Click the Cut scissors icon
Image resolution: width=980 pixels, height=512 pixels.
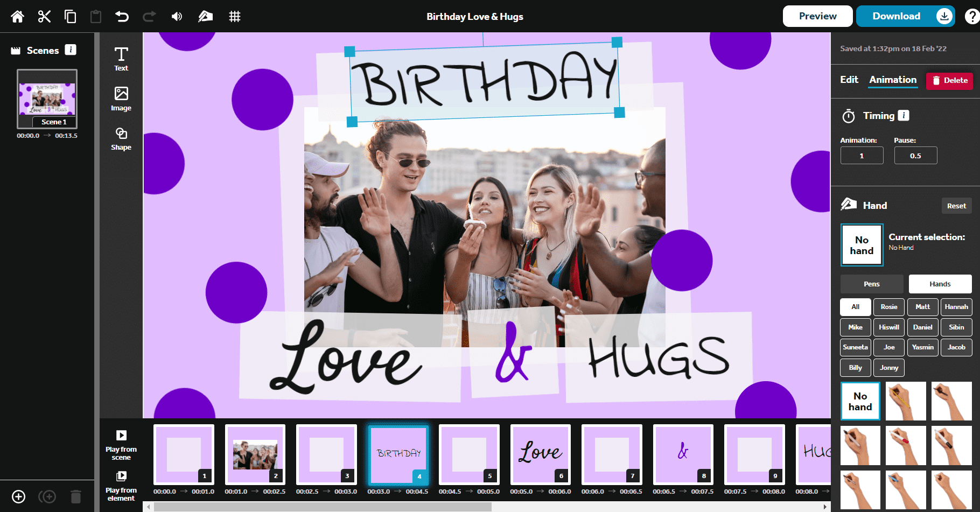[x=44, y=17]
